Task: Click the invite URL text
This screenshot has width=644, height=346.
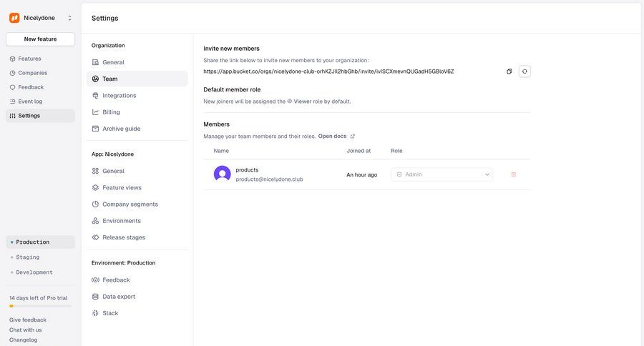Action: pos(328,71)
